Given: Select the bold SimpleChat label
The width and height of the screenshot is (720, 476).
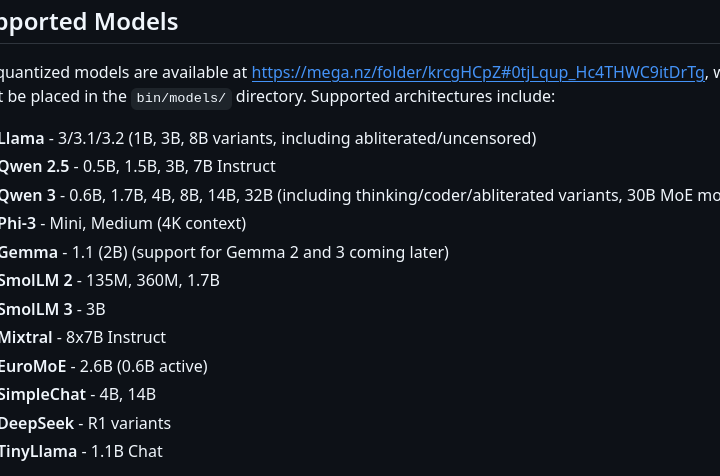Looking at the screenshot, I should [x=43, y=394].
